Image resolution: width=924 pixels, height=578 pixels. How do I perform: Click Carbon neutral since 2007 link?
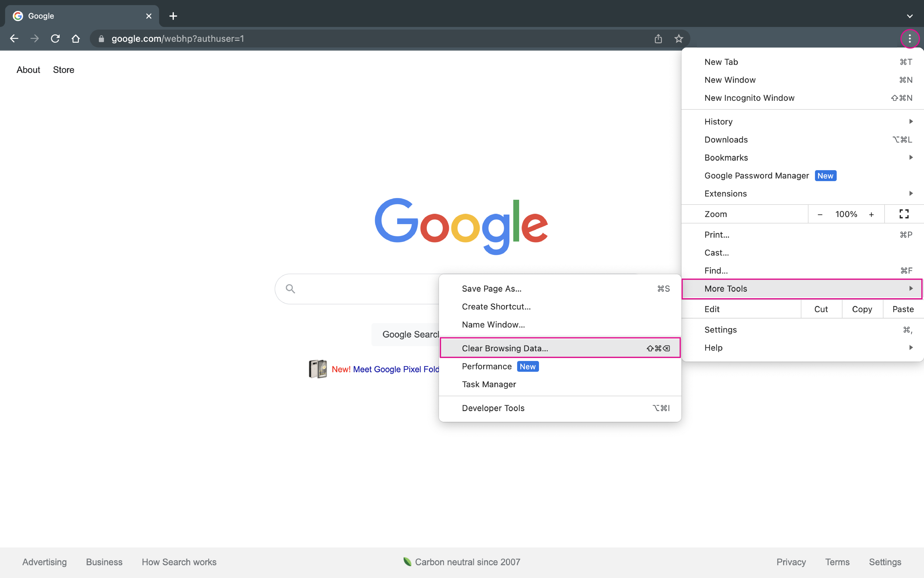tap(467, 562)
